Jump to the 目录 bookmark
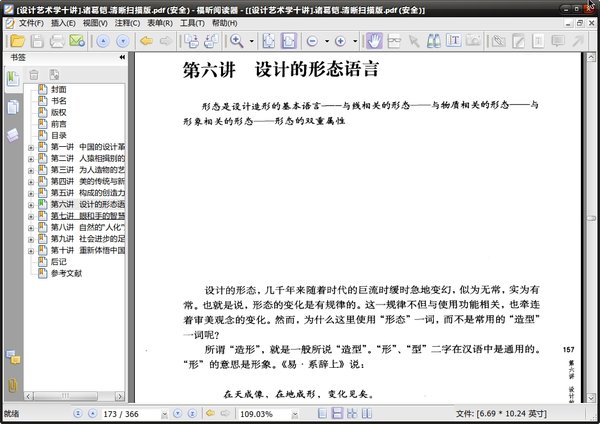Viewport: 600px width, 424px height. [59, 135]
